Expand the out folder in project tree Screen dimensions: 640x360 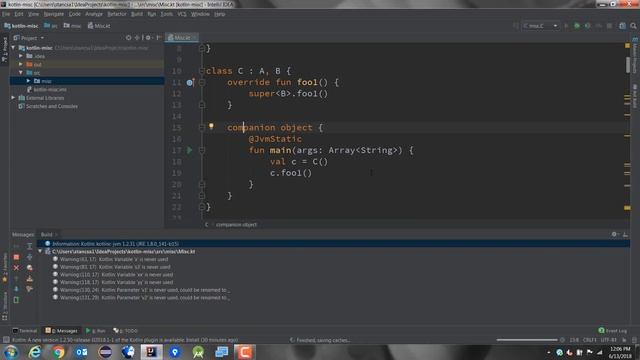pos(21,64)
